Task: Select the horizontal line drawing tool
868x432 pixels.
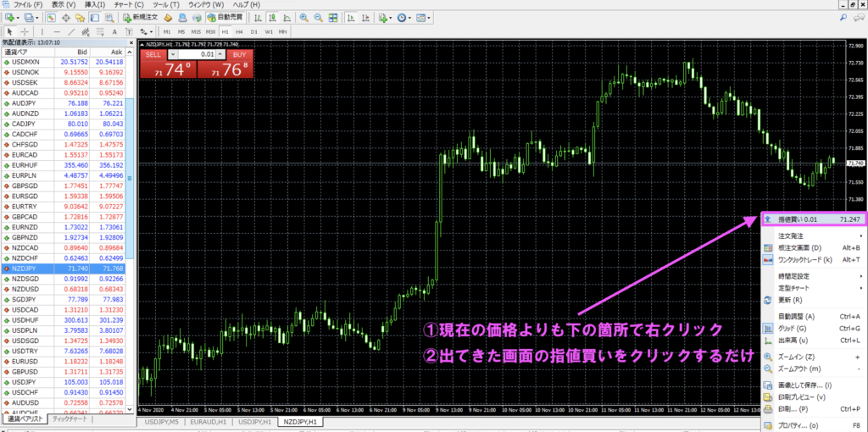Action: (57, 31)
